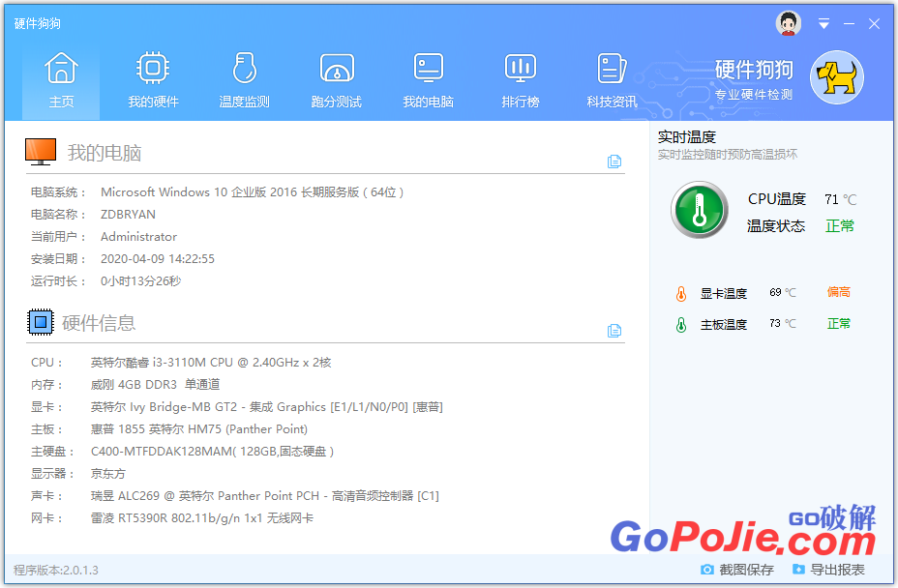
Task: Select the Windows 10 system version text
Action: 252,192
